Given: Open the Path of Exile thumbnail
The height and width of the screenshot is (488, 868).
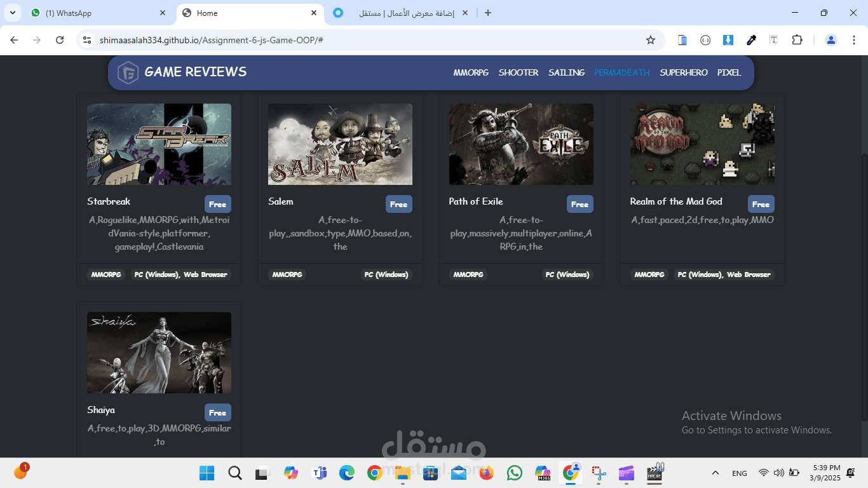Looking at the screenshot, I should click(521, 144).
